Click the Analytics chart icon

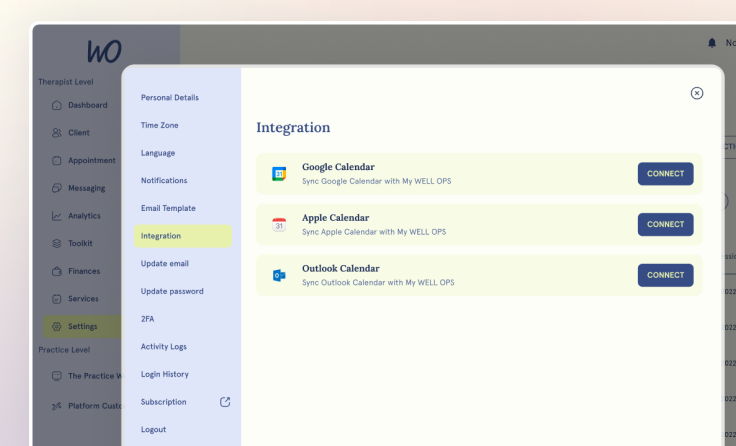click(57, 216)
